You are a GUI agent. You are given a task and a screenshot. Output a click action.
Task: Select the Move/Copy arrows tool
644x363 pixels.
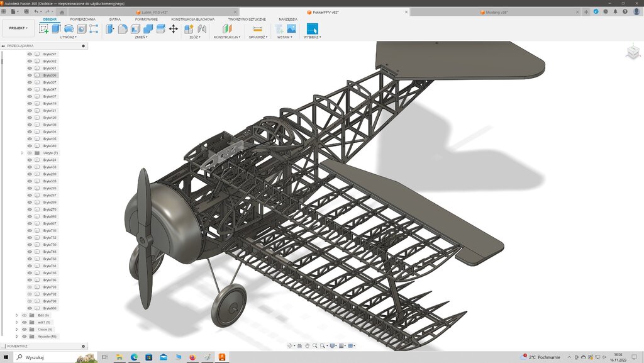click(174, 28)
